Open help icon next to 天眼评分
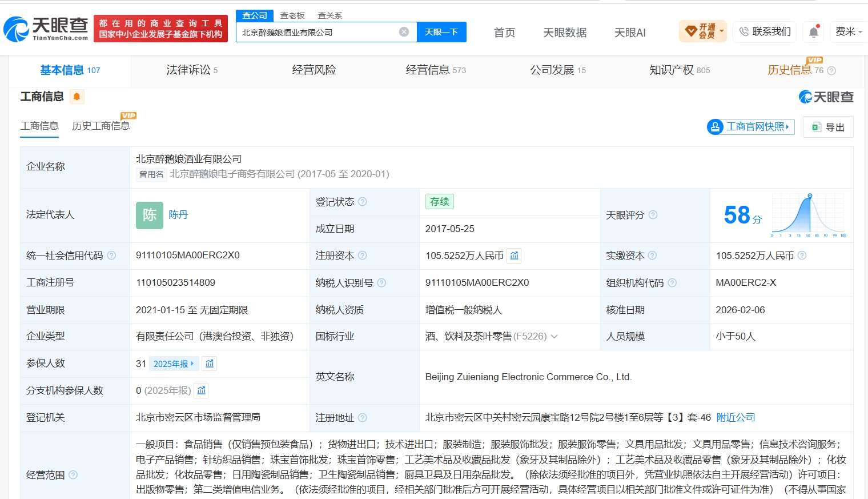This screenshot has width=868, height=499. coord(653,215)
